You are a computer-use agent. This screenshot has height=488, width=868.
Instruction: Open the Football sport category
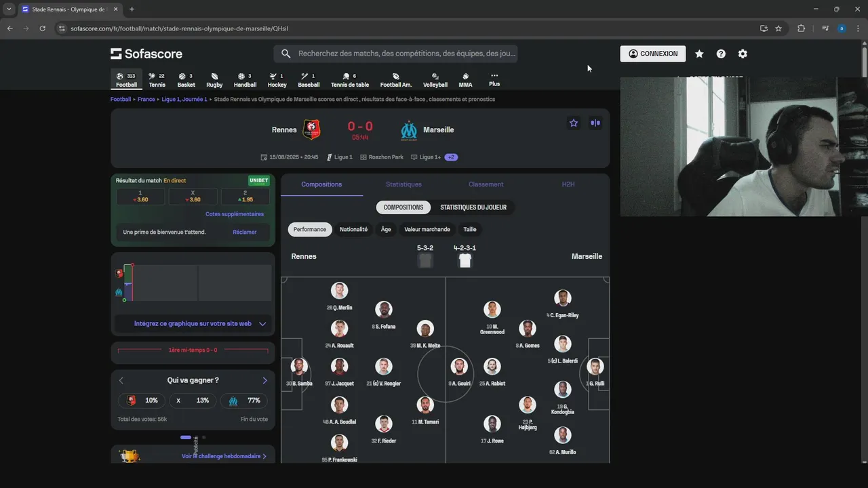pos(126,80)
